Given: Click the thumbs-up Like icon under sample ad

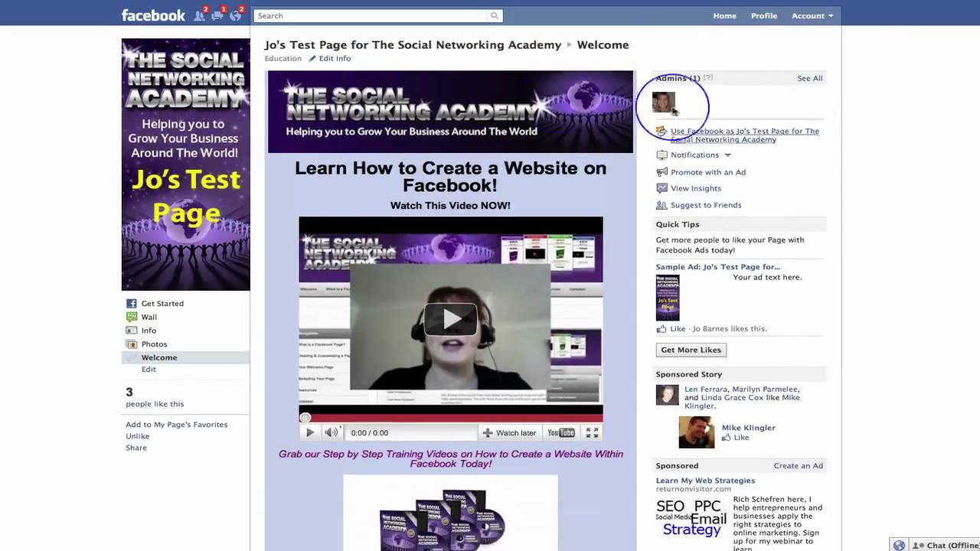Looking at the screenshot, I should point(661,328).
